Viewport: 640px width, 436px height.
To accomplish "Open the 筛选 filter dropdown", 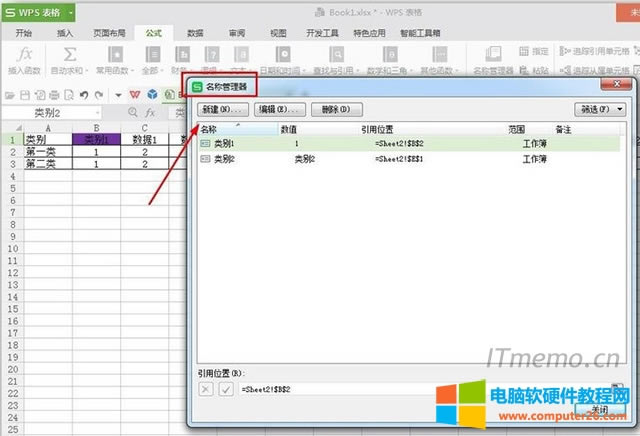I will click(x=601, y=109).
